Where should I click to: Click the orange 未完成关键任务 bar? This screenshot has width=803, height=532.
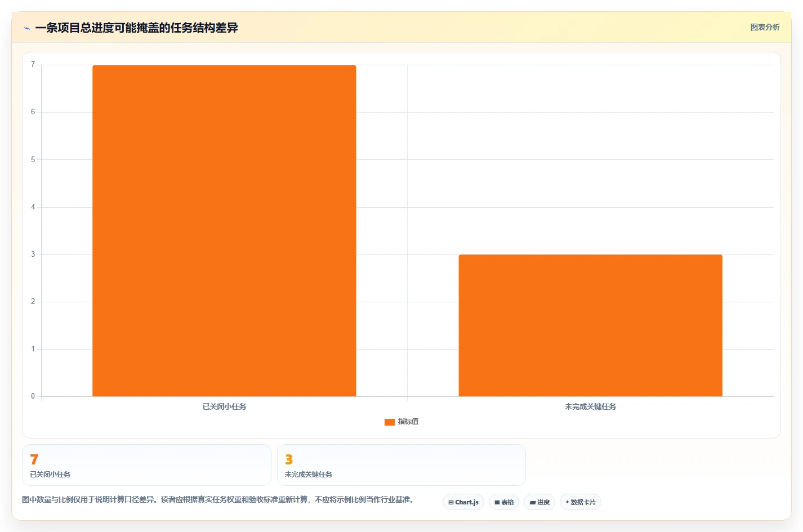tap(590, 325)
